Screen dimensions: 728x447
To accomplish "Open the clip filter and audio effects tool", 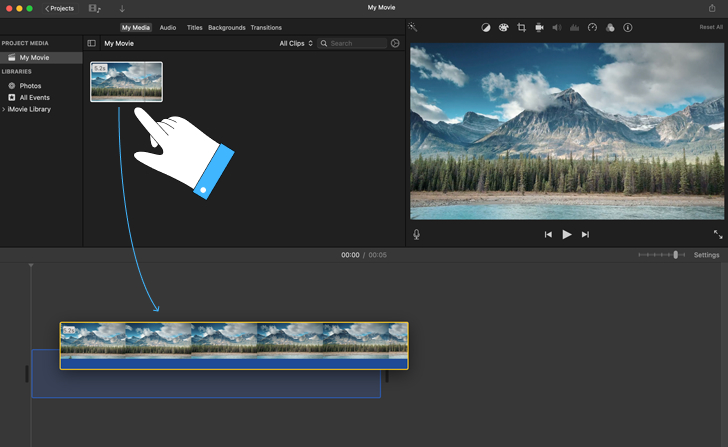I will pos(610,27).
